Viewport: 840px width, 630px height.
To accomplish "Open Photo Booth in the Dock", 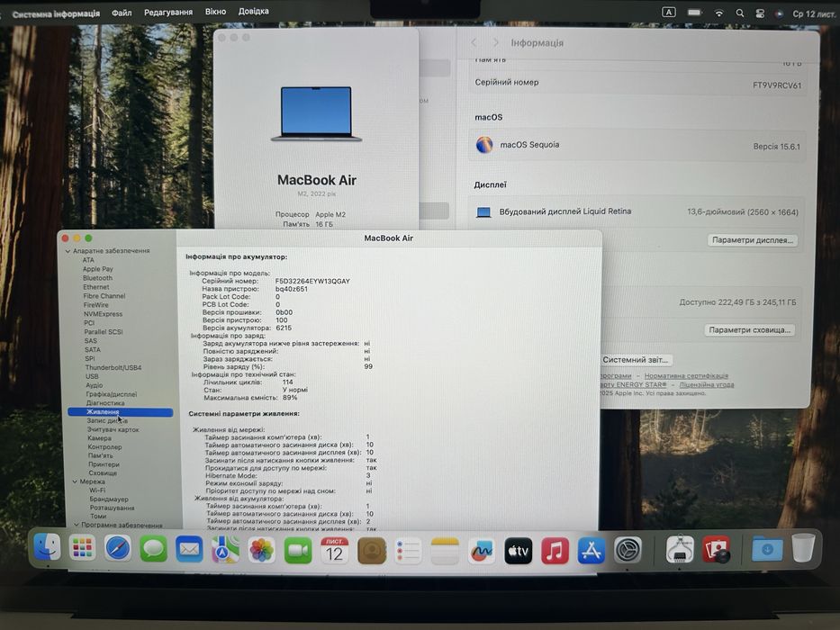I will click(717, 549).
